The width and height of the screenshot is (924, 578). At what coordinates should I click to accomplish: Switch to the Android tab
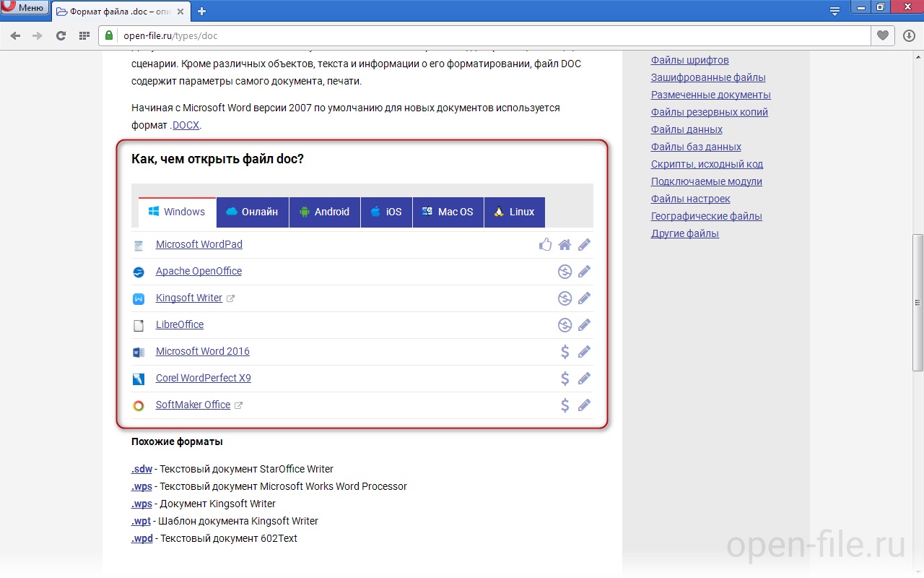coord(325,212)
